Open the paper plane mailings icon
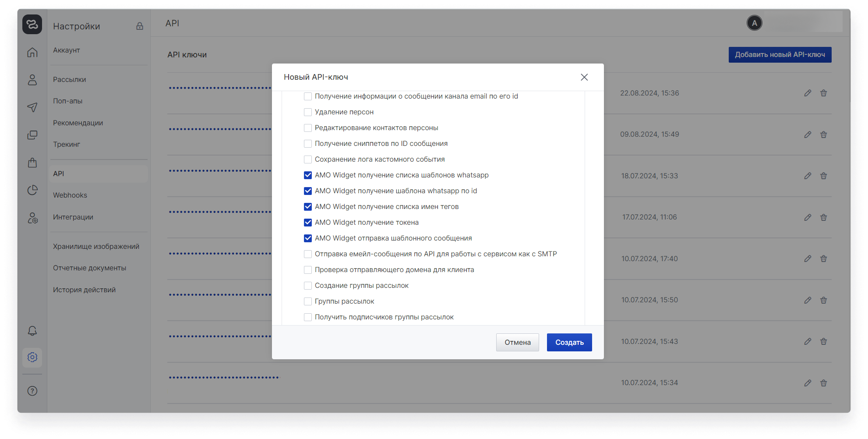This screenshot has height=439, width=868. pyautogui.click(x=32, y=107)
